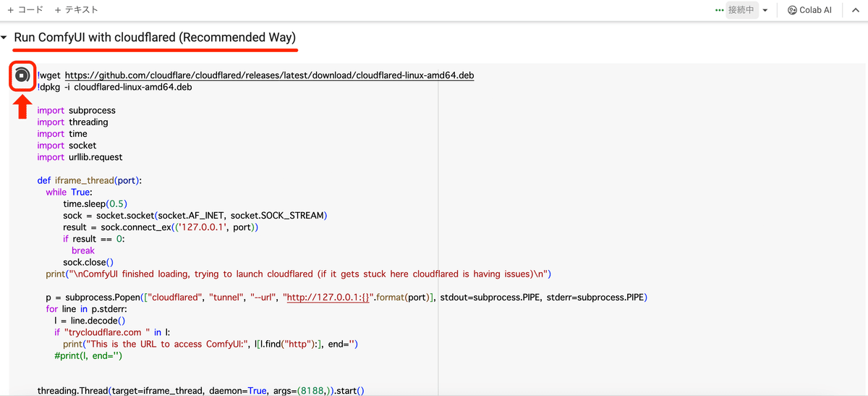Screen dimensions: 868x396
Task: Click the print This is the URL line
Action: click(210, 344)
